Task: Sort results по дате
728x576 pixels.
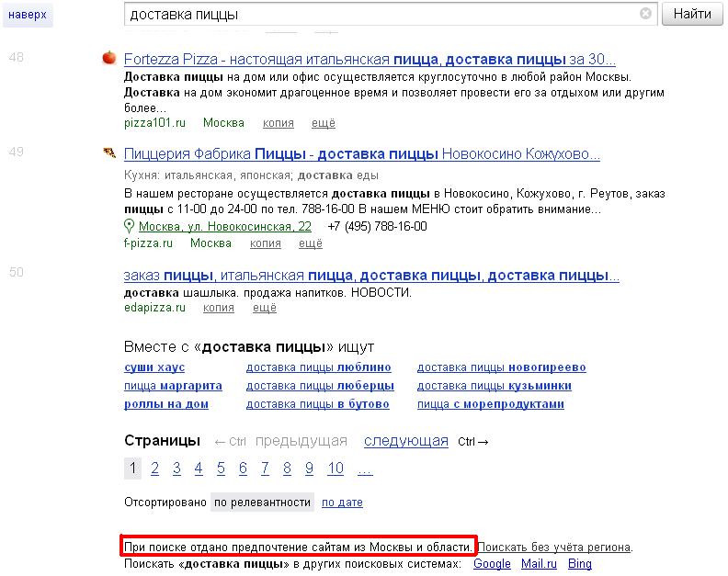Action: tap(342, 503)
